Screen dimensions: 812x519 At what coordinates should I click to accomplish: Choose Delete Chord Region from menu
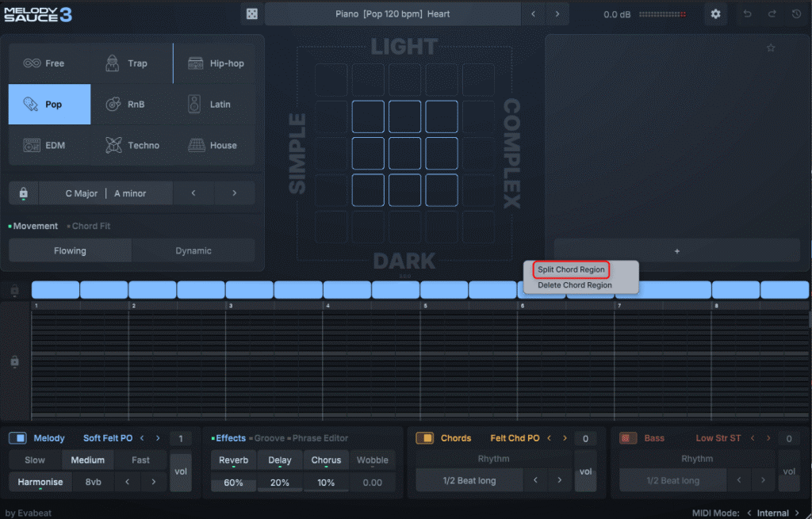574,285
